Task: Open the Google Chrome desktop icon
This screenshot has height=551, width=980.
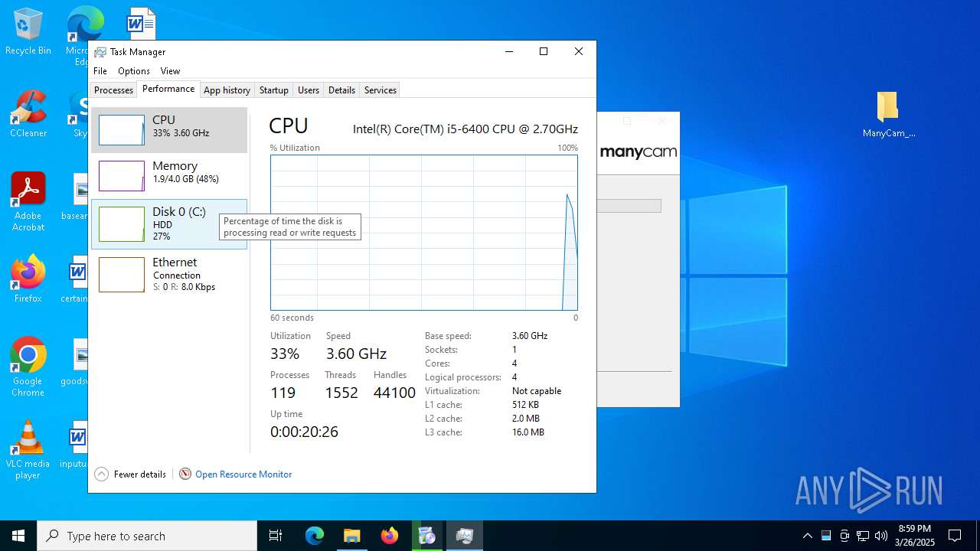Action: pyautogui.click(x=28, y=367)
